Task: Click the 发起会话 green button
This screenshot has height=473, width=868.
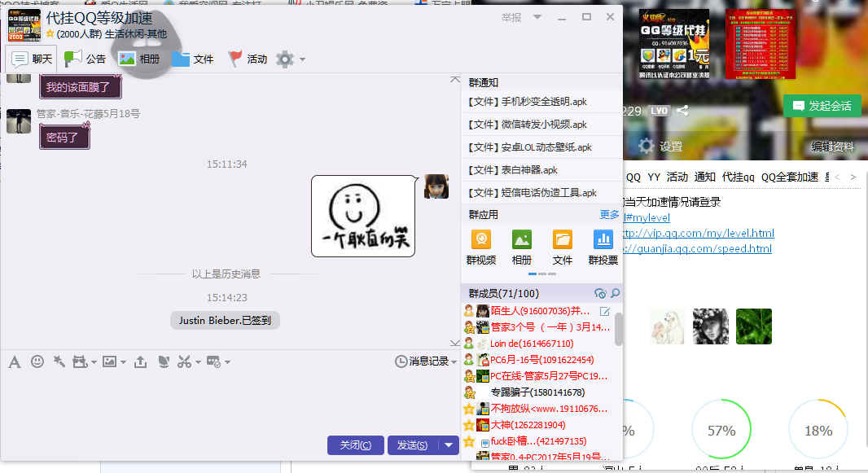Action: [822, 106]
